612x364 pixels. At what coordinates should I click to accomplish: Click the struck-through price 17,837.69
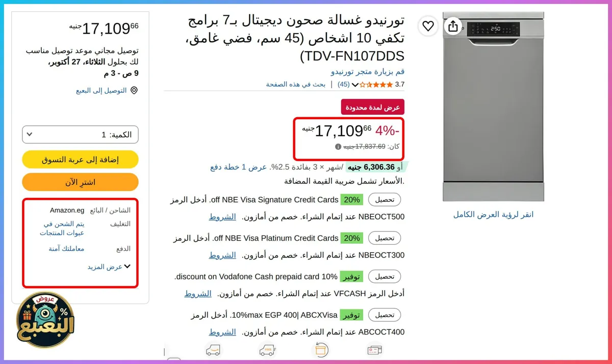[364, 147]
